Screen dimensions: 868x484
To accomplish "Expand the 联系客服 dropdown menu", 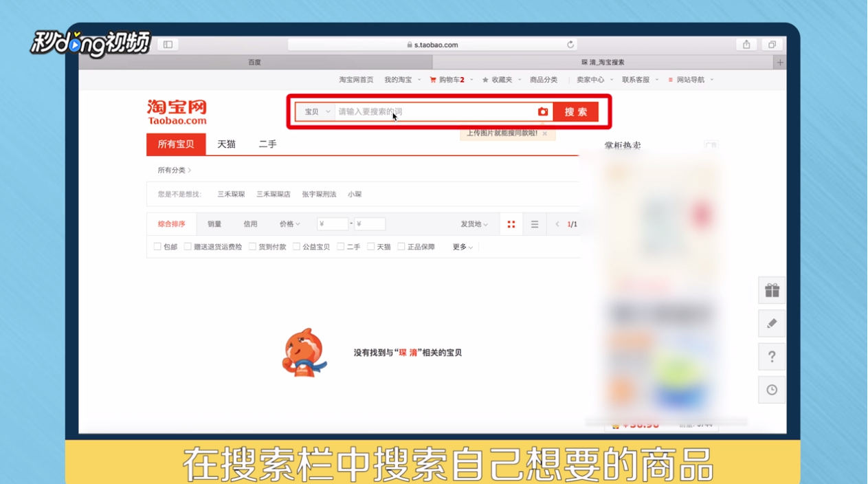I will pyautogui.click(x=640, y=80).
